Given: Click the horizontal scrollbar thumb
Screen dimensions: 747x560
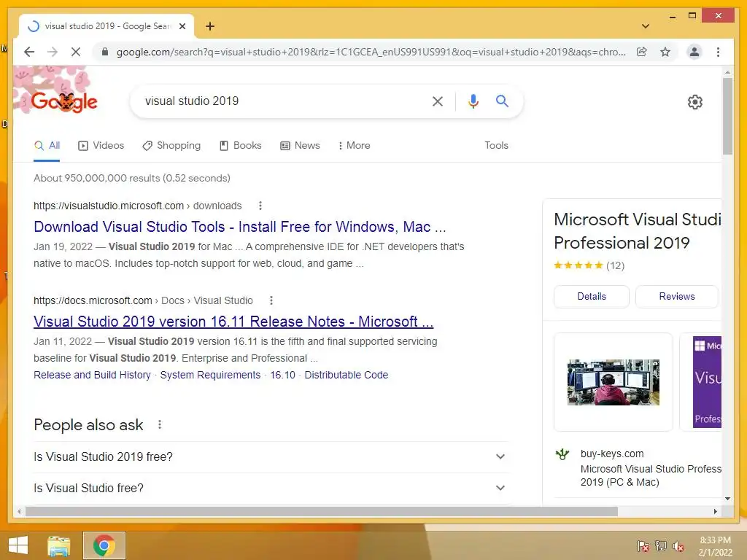Looking at the screenshot, I should [x=322, y=512].
